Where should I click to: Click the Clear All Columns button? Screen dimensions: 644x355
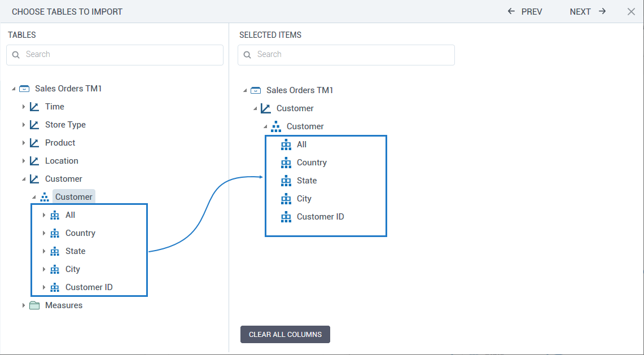pos(285,334)
